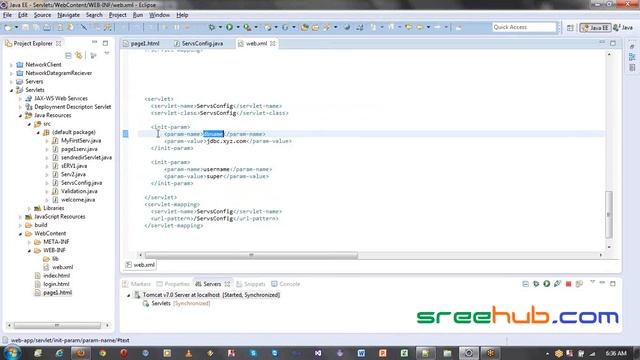Minimize the Project Explorer panel
The width and height of the screenshot is (640, 360).
pyautogui.click(x=94, y=42)
